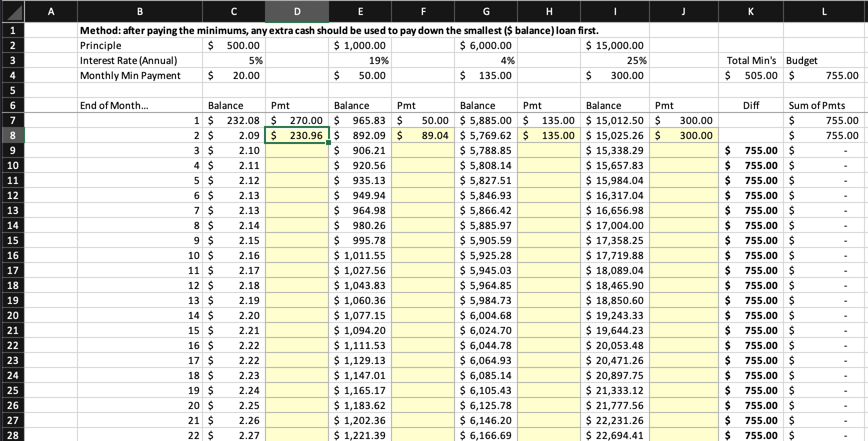Select row 8 header

[12, 135]
